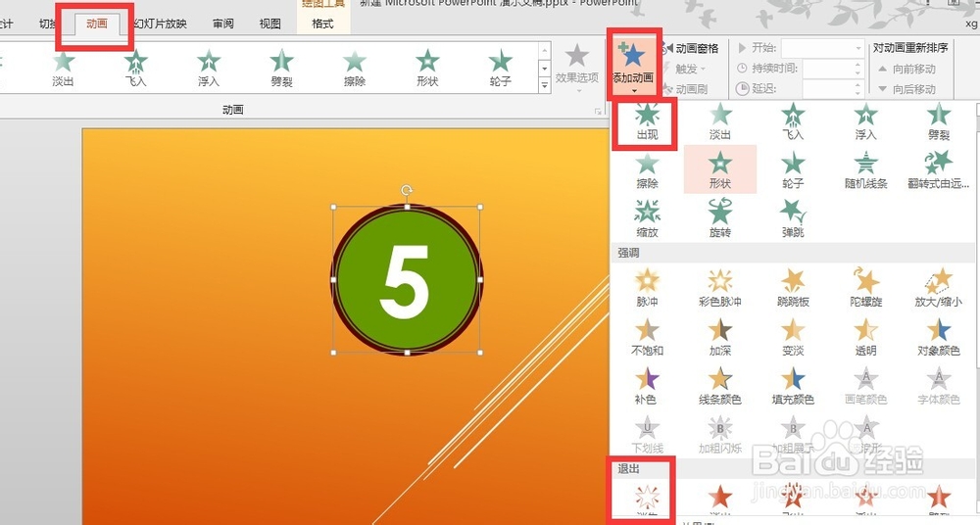Pick 擦除 effect in ribbon gallery
This screenshot has height=525, width=980.
click(355, 69)
